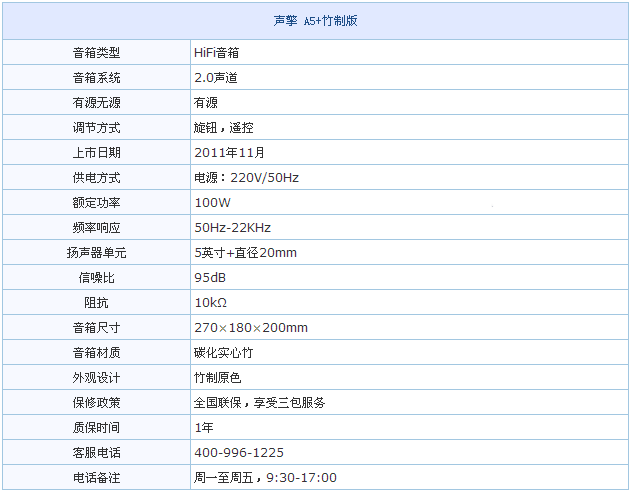
Task: Select the 音箱系统 label cell
Action: point(97,77)
